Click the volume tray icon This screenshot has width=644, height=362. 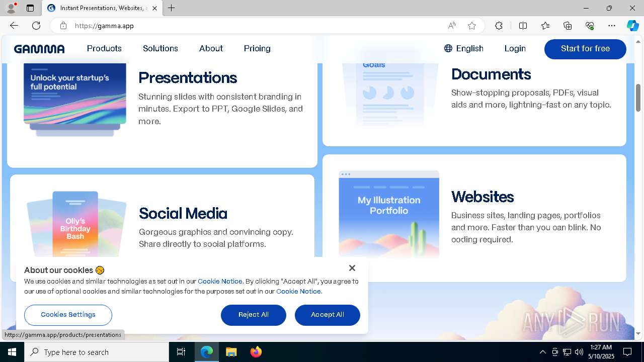[579, 352]
